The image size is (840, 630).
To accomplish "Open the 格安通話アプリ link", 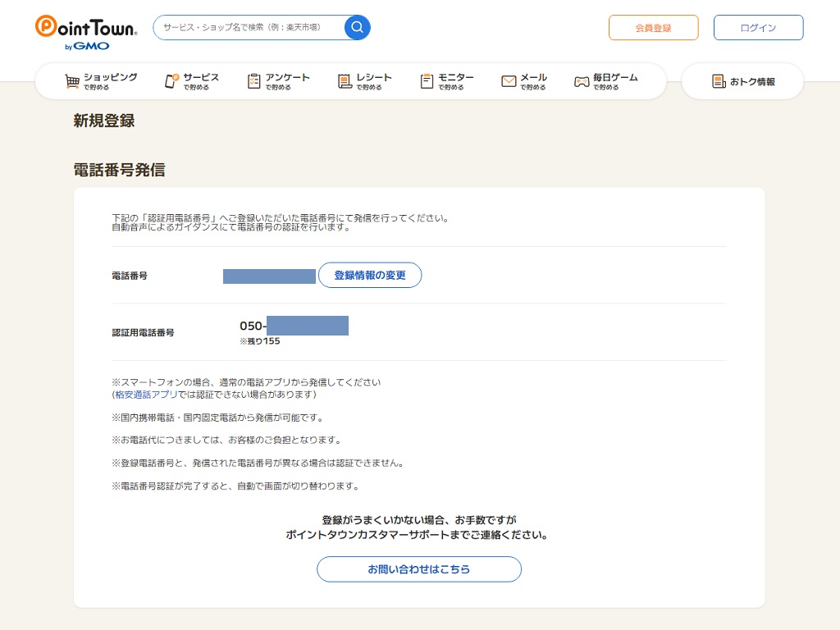I will pos(146,395).
